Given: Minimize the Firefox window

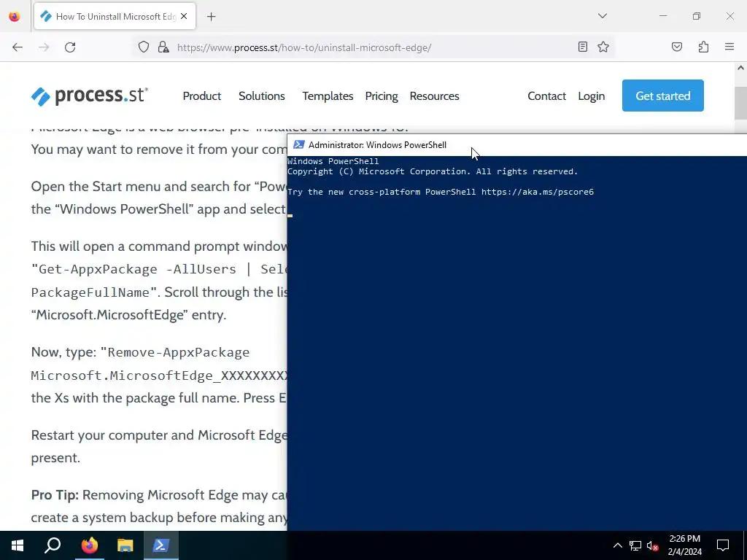Looking at the screenshot, I should 662,16.
